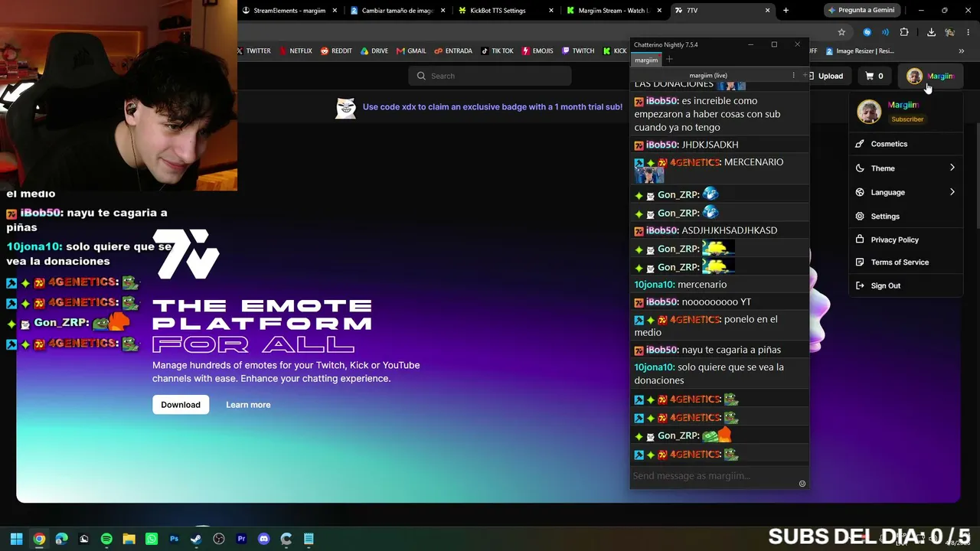Open the shopping cart showing 0
Viewport: 980px width, 551px height.
pyautogui.click(x=874, y=76)
